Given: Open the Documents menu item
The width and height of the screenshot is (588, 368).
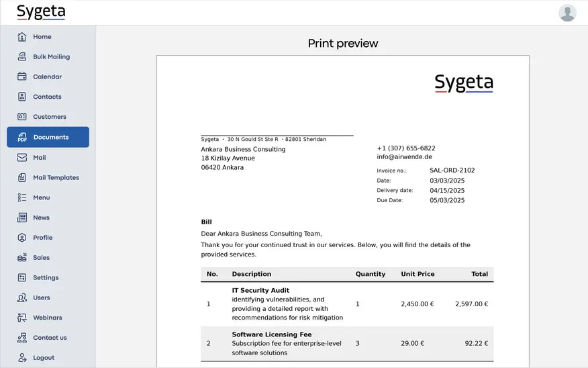Looking at the screenshot, I should point(50,137).
